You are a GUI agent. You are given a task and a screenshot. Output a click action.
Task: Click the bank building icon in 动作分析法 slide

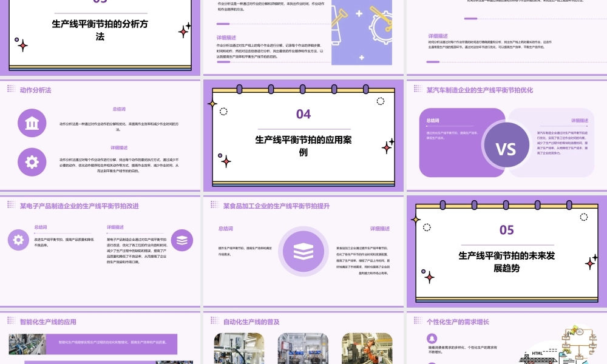point(32,123)
